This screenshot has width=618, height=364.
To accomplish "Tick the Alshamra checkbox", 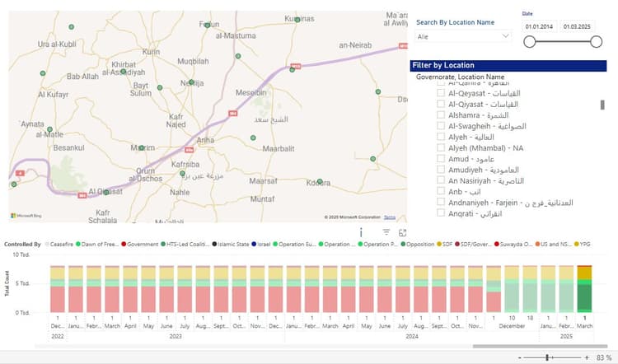I will pyautogui.click(x=442, y=116).
